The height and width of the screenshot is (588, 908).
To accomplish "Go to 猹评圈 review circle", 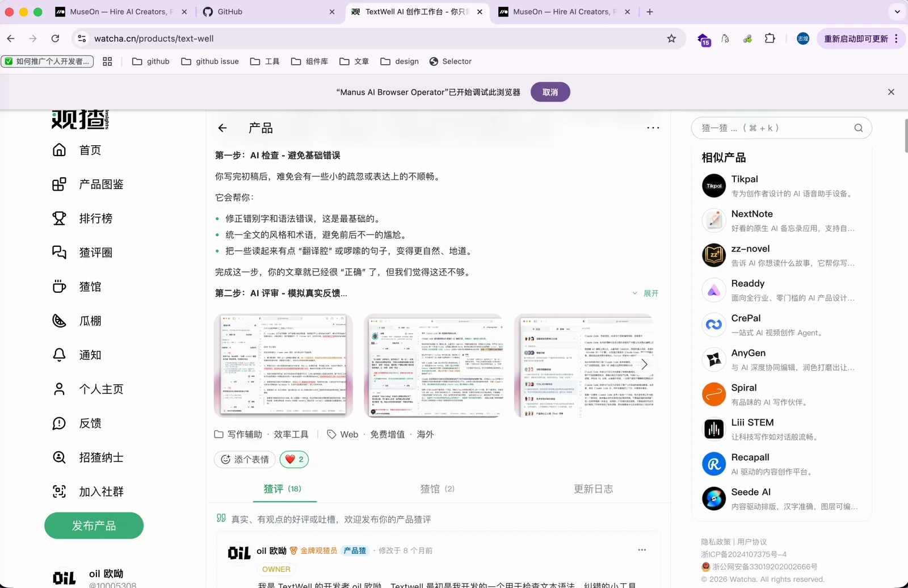I will (82, 252).
